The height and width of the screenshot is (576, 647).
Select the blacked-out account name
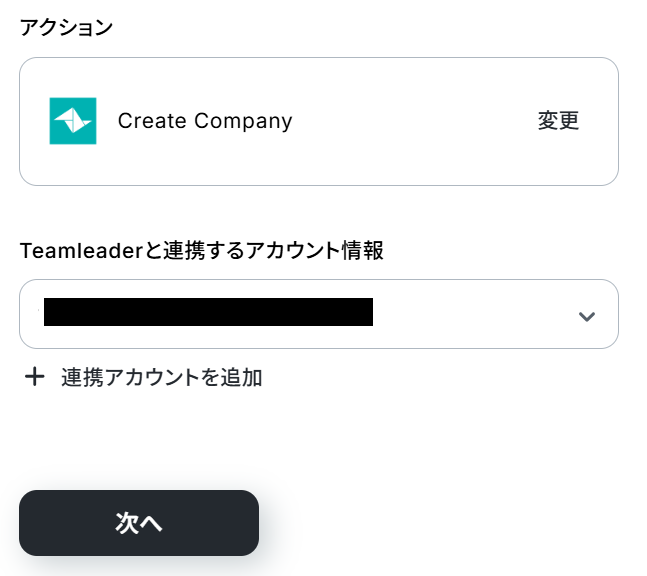208,312
